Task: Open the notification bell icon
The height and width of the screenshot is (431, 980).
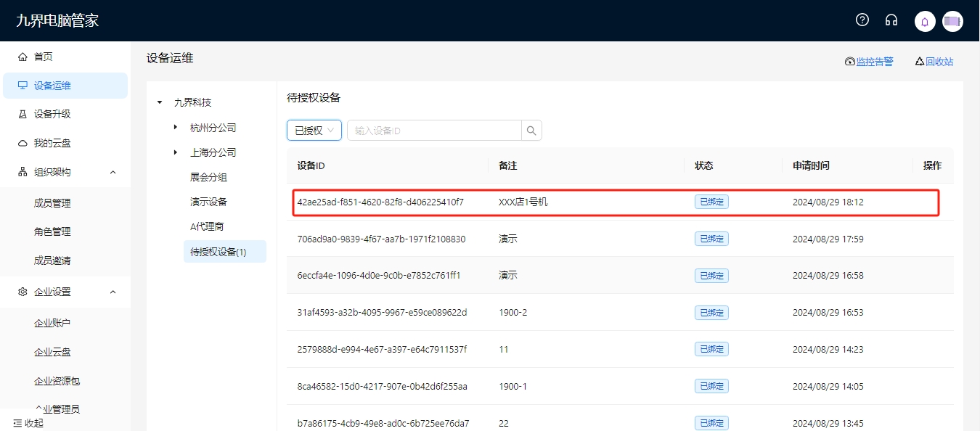Action: coord(925,21)
